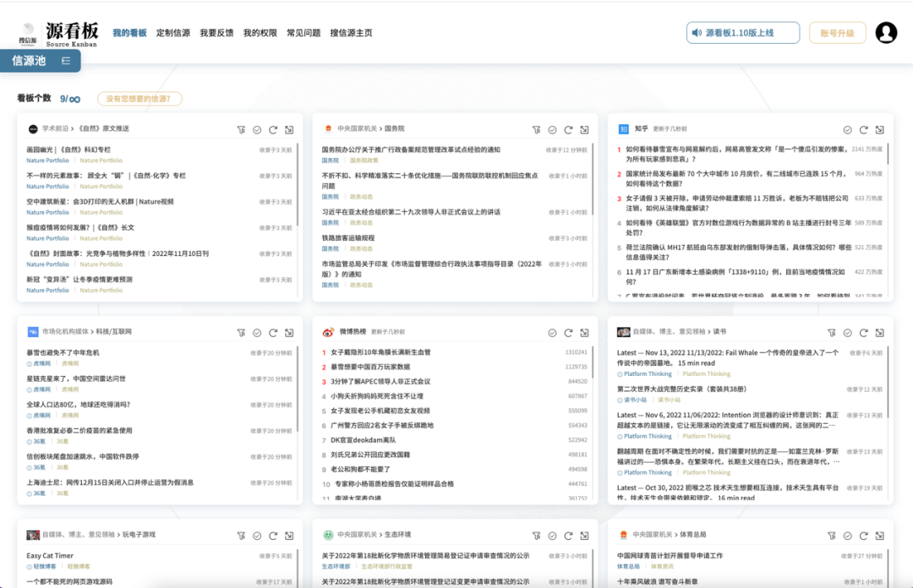Screen dimensions: 913x588
Task: Refresh the 中央国家机关 > 国务院 card
Action: tap(568, 129)
